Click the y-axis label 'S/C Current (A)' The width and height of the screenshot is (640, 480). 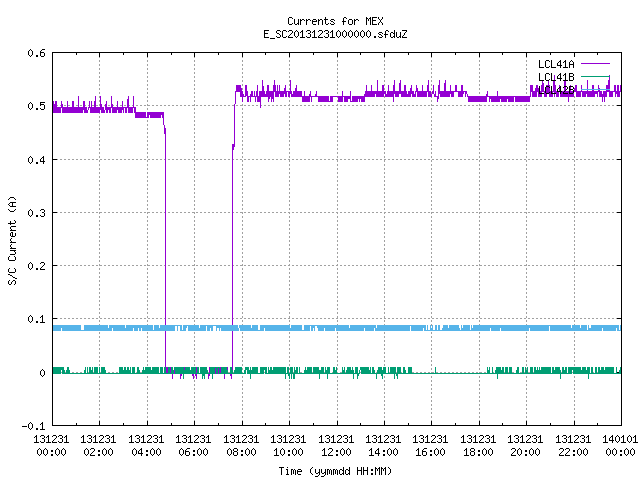(12, 240)
